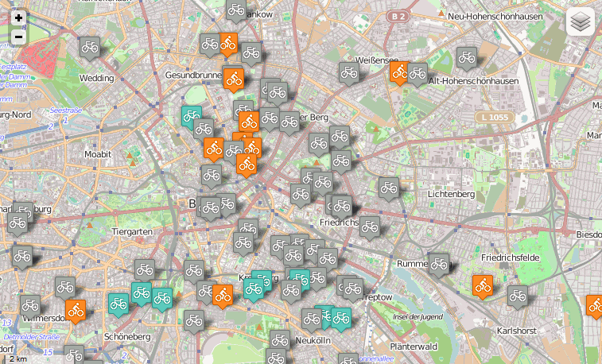Select the gray bike marker at Rummelsburg
This screenshot has height=364, width=602.
tap(438, 264)
